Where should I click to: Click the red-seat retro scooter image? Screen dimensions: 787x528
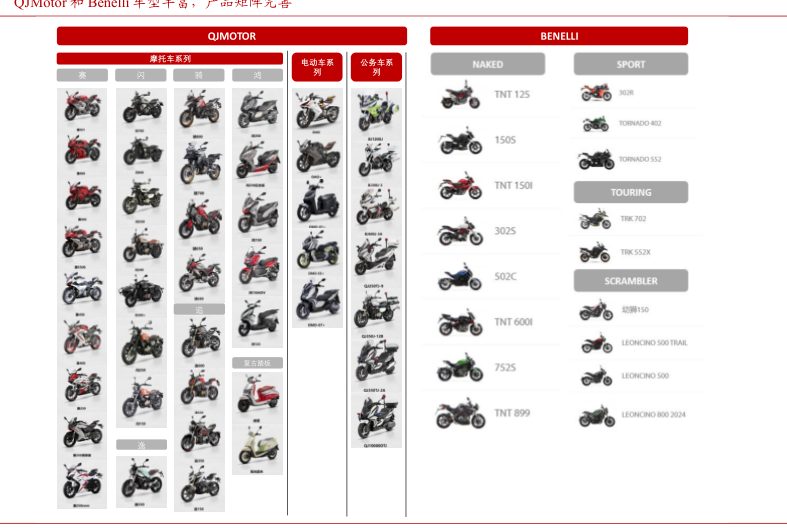point(257,395)
